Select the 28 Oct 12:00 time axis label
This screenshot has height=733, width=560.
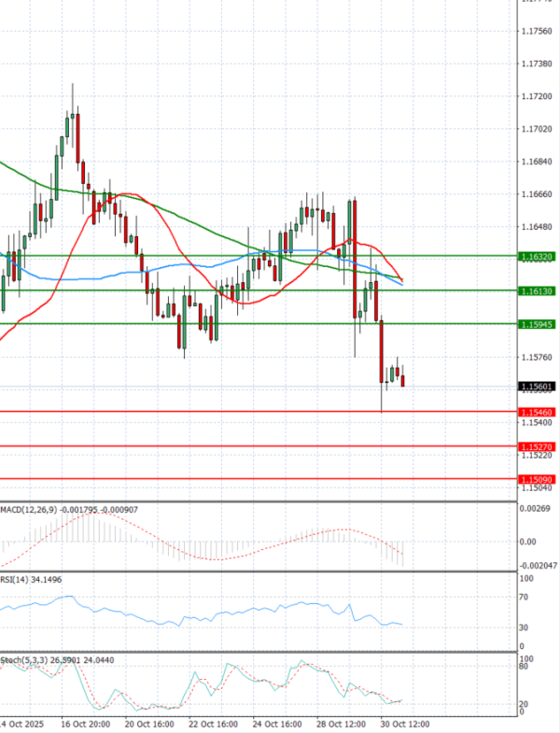343,724
